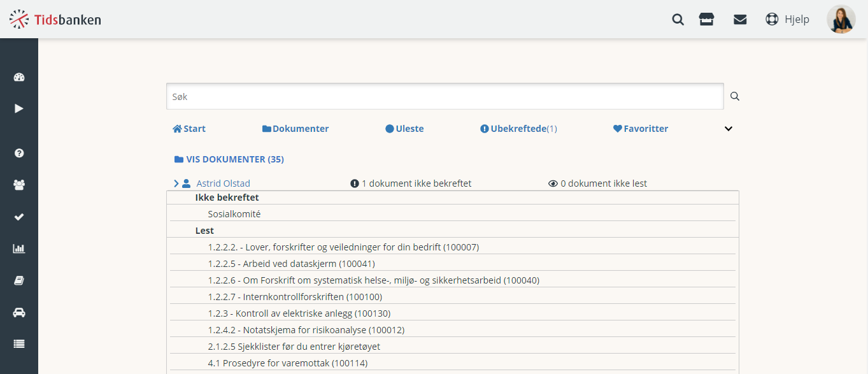Open the book icon in sidebar
The height and width of the screenshot is (374, 868).
18,280
